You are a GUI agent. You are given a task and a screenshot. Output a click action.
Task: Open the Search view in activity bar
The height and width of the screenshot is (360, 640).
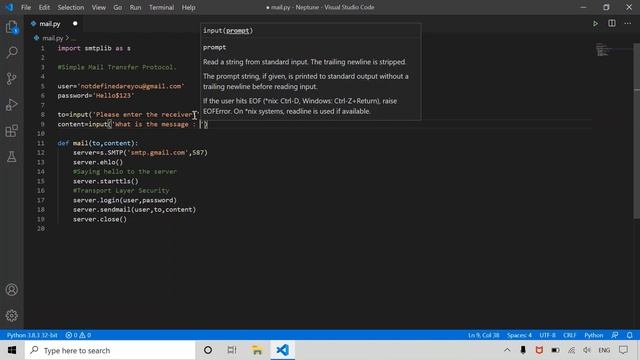pyautogui.click(x=12, y=52)
